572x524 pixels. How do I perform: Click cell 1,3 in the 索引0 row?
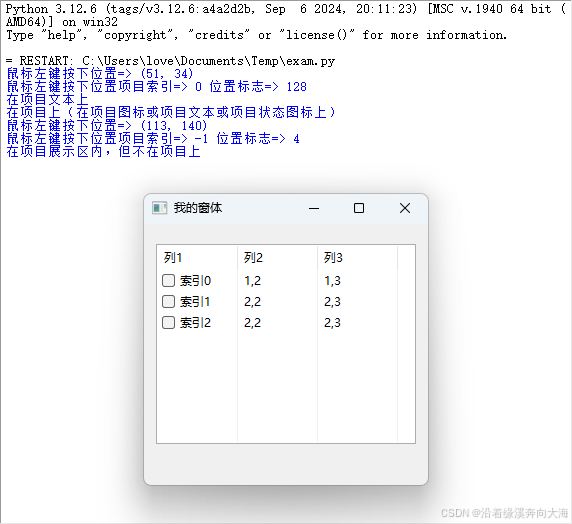coord(332,281)
